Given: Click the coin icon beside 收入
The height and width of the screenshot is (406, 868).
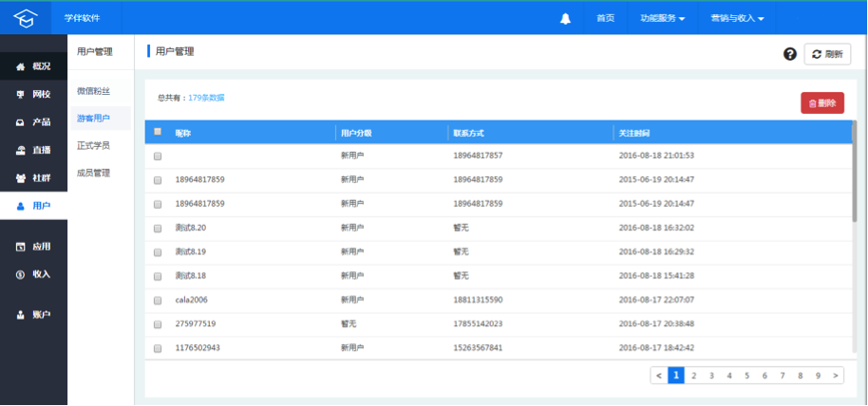Looking at the screenshot, I should pyautogui.click(x=21, y=274).
